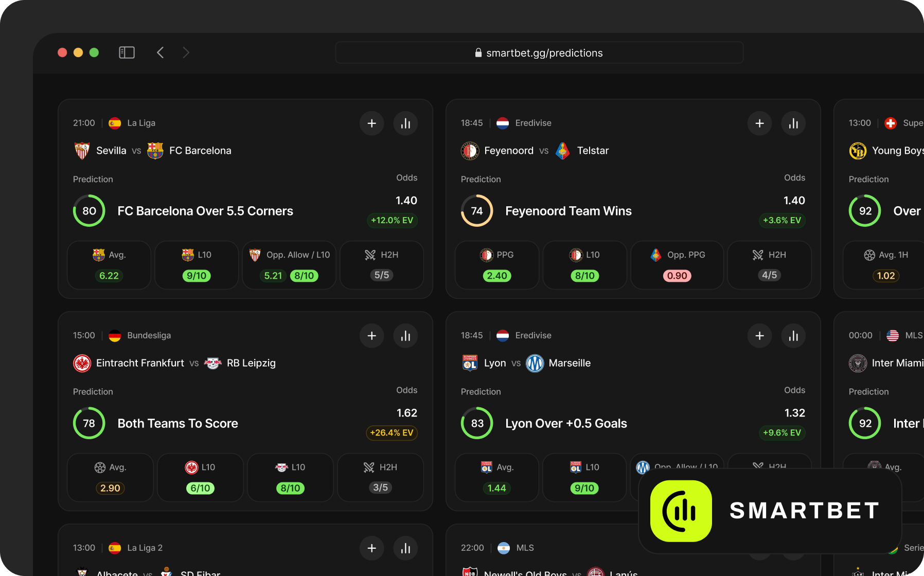Viewport: 924px width, 576px height.
Task: Open stats chart for Lyon vs Marseille
Action: (x=794, y=336)
